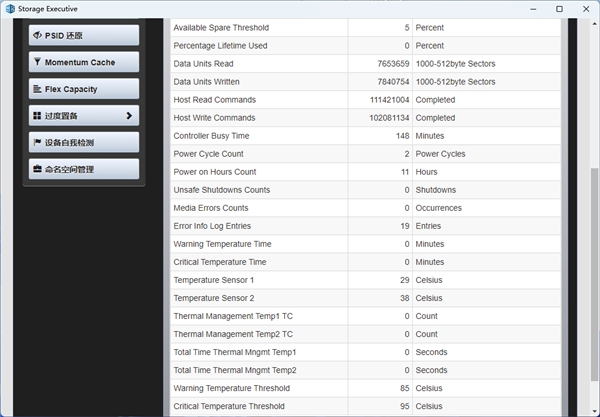Click the 7840754 value
Screen dimensions: 600x417
pos(393,81)
